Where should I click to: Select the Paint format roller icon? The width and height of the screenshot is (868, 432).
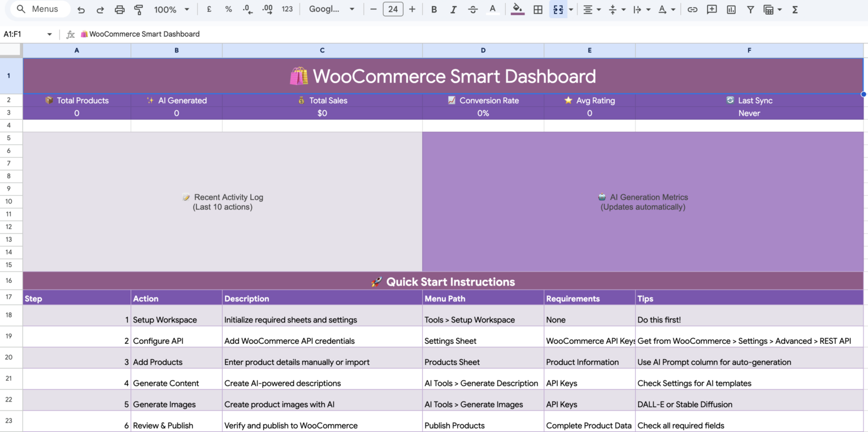coord(138,10)
